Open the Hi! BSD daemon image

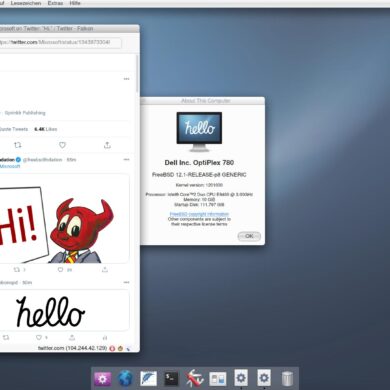(x=65, y=218)
